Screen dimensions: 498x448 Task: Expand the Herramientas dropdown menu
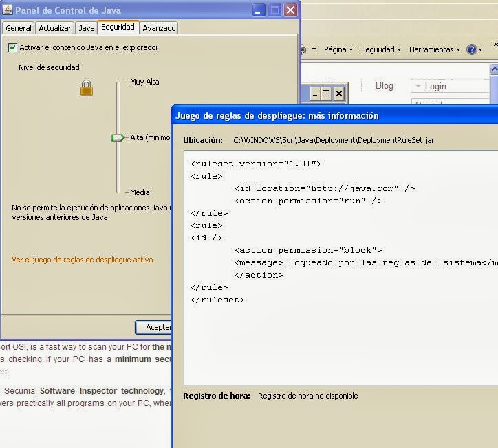tap(435, 49)
